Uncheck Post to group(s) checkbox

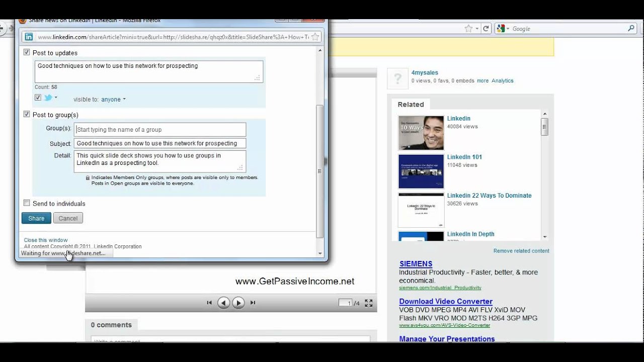point(27,114)
